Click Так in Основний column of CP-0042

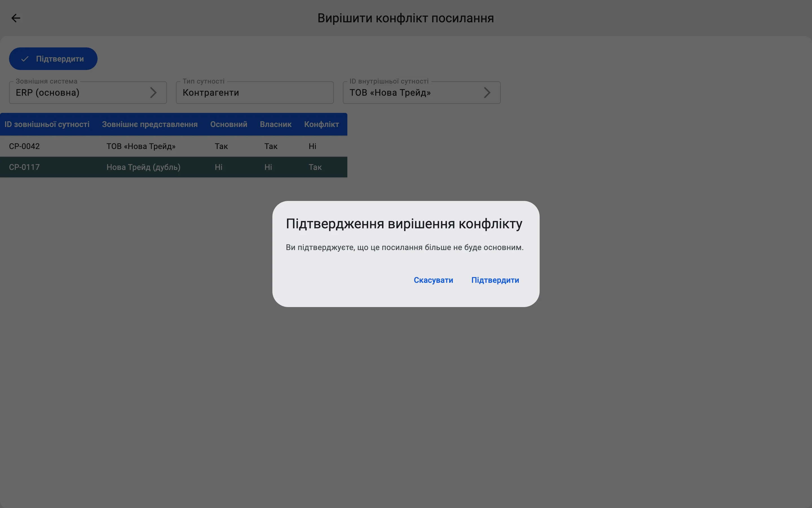click(221, 146)
